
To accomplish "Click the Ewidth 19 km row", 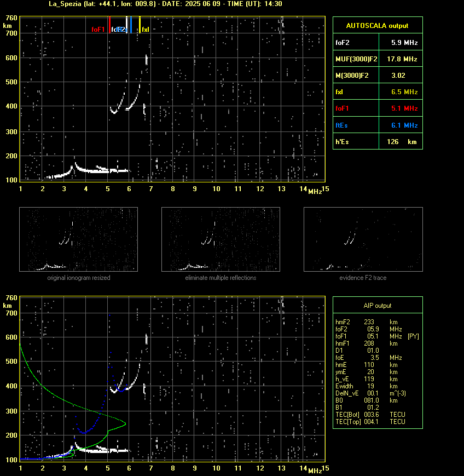I will click(x=367, y=386).
